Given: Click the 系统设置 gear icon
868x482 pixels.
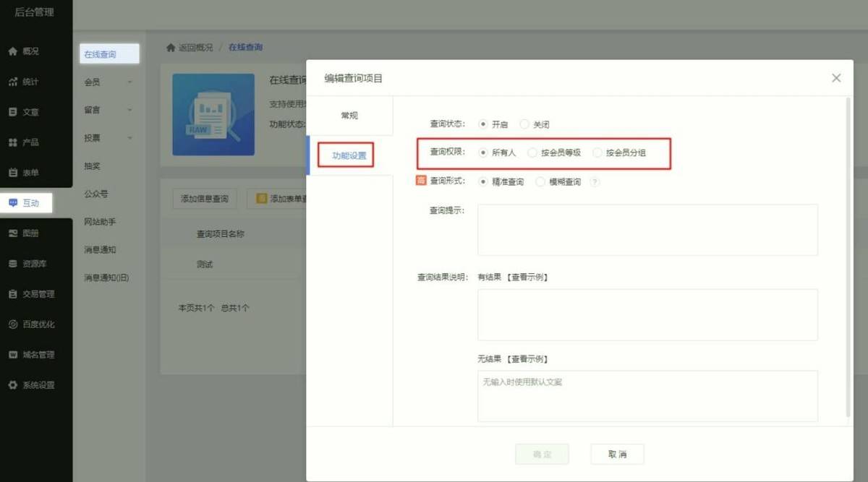Looking at the screenshot, I should click(12, 385).
